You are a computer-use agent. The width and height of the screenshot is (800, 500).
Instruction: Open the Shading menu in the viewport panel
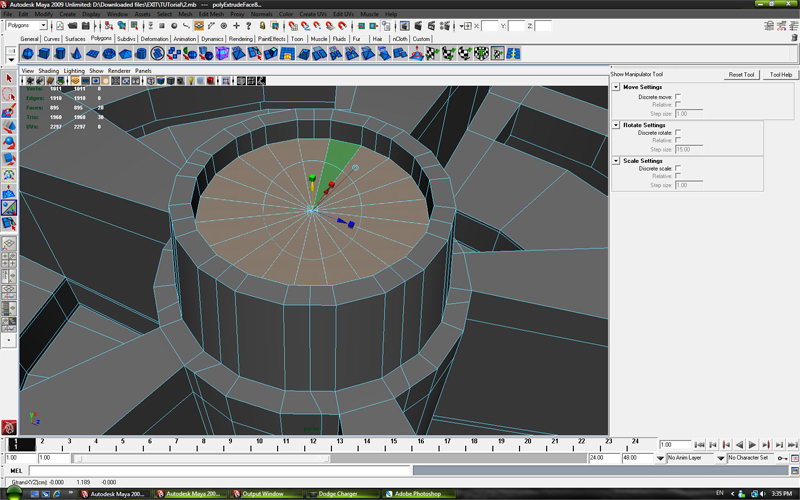click(48, 71)
